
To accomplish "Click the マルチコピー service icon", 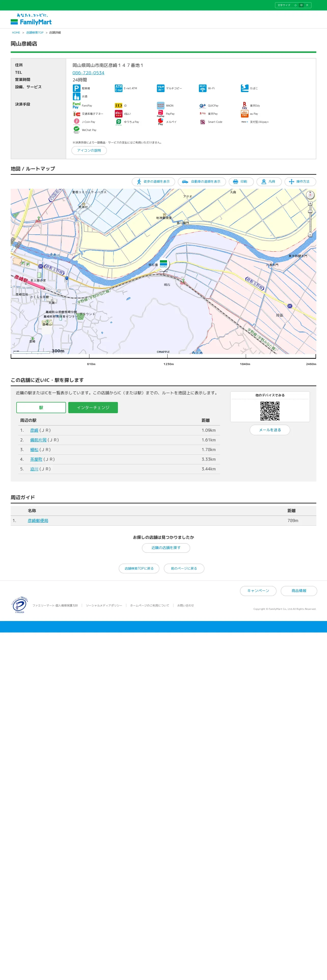I will pos(161,88).
